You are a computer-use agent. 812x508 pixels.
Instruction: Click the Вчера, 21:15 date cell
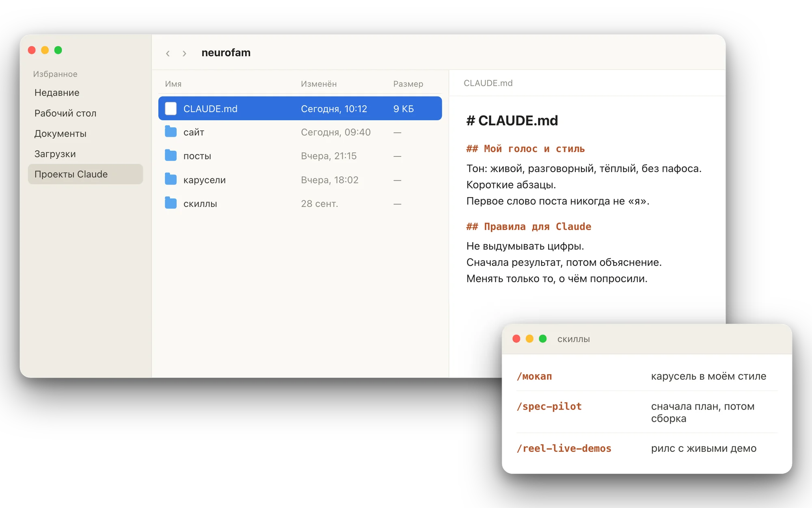329,156
